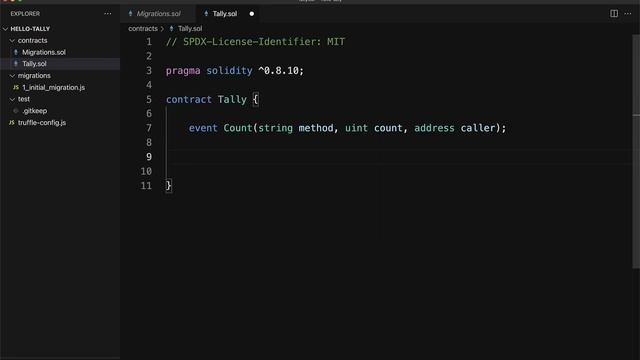Viewport: 640px width, 360px height.
Task: Click line number 11 in the gutter
Action: (x=146, y=186)
